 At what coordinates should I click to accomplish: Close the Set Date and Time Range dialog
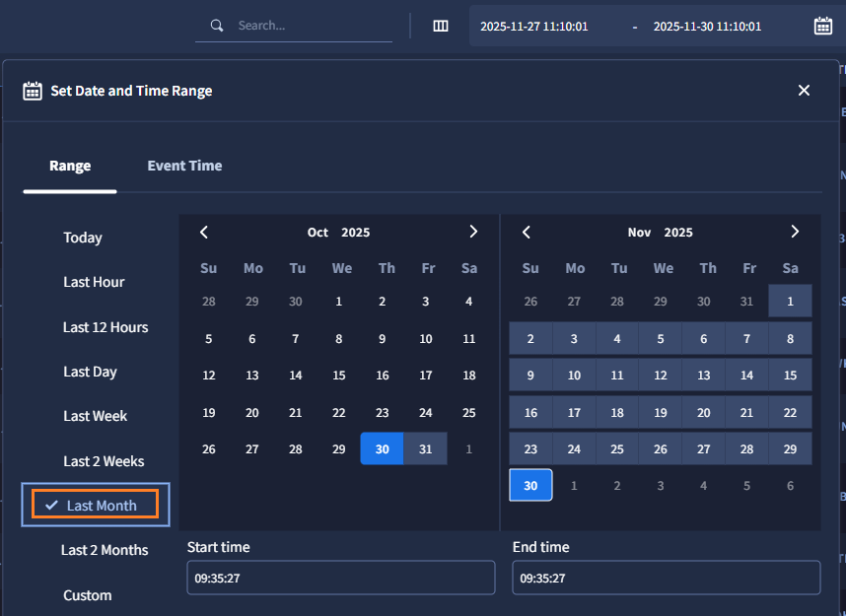(x=804, y=91)
